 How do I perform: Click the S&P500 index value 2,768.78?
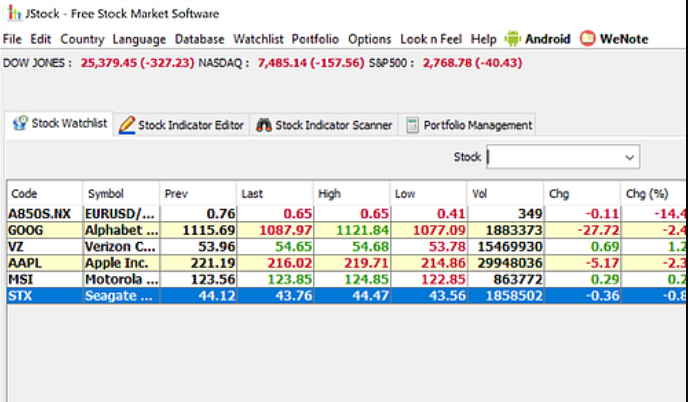click(447, 63)
